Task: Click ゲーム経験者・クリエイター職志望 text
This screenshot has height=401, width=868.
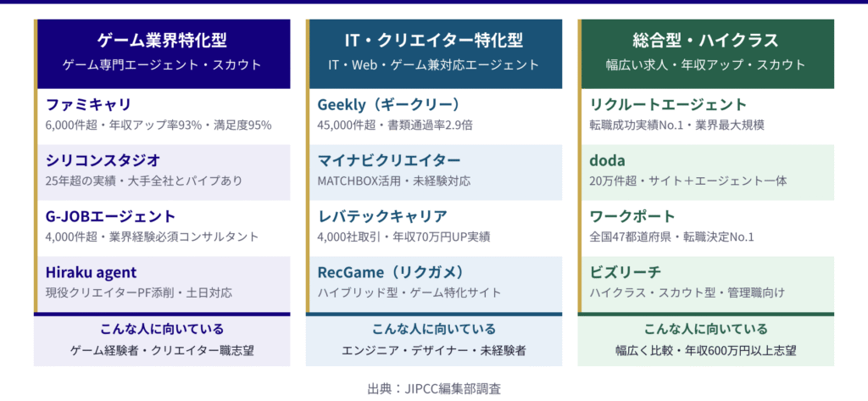Action: coord(162,349)
